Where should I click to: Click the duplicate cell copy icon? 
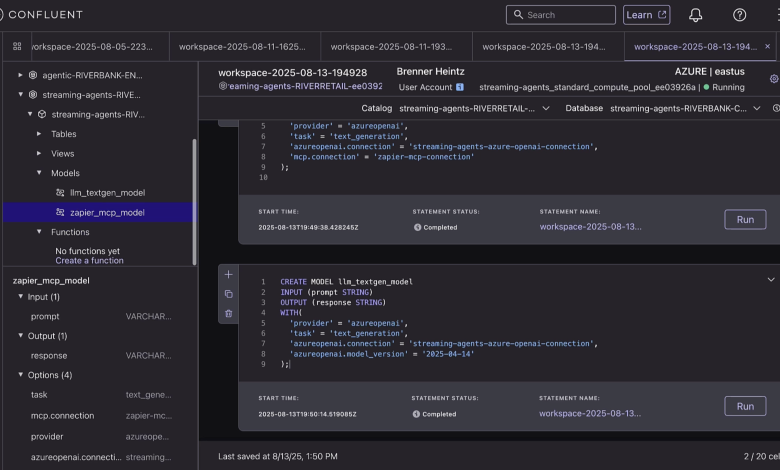[x=228, y=294]
